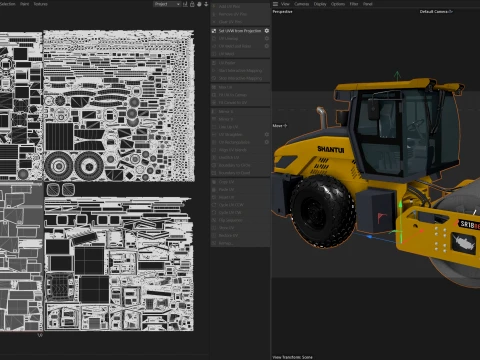Open Set UVW from Projection settings gear
This screenshot has height=360, width=480.
click(267, 31)
